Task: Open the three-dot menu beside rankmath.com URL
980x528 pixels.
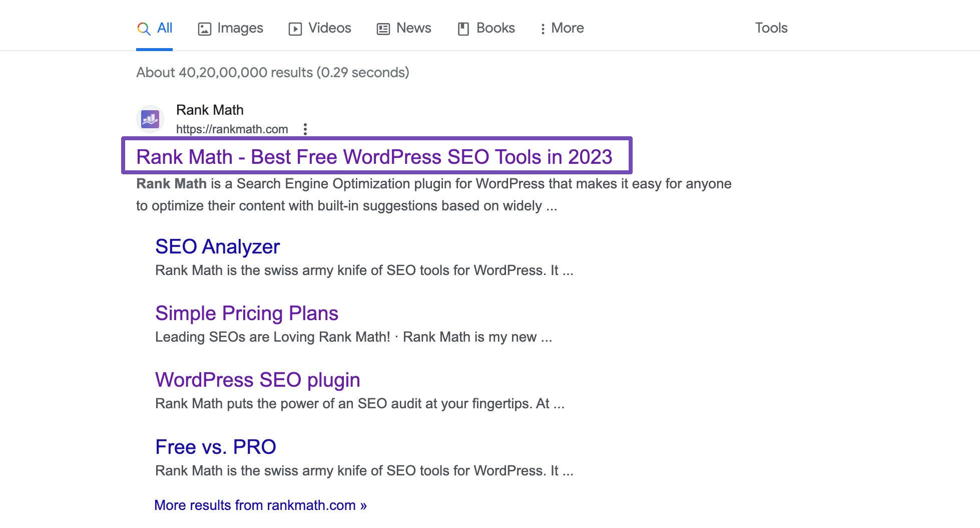Action: click(305, 129)
